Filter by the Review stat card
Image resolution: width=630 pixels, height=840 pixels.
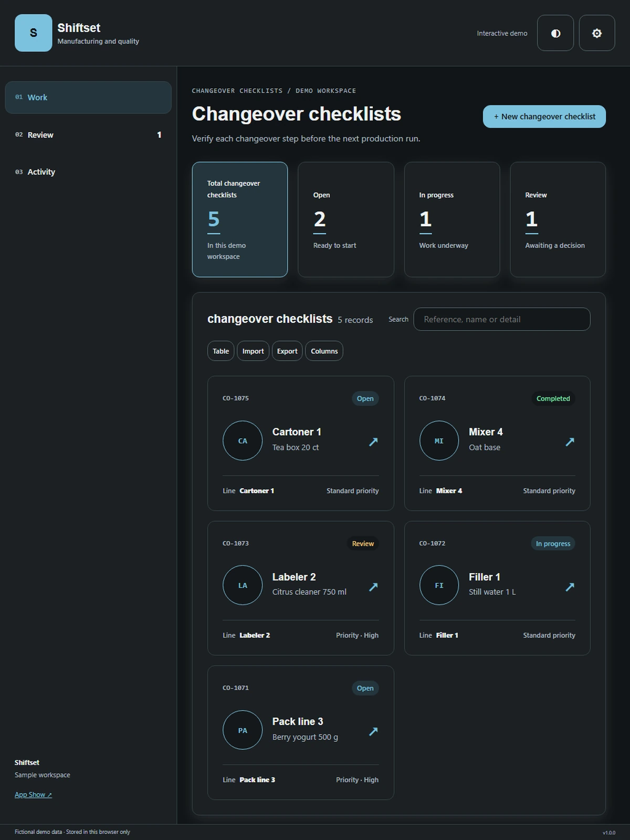tap(558, 219)
